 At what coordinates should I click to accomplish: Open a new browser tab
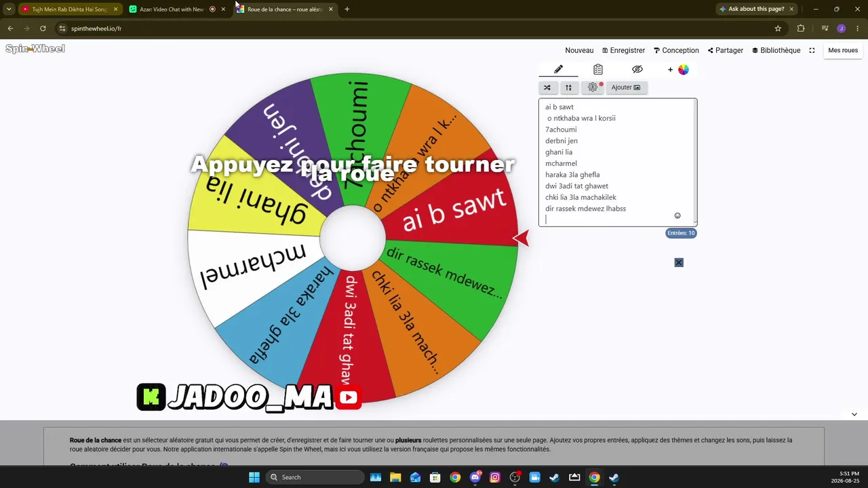coord(347,9)
